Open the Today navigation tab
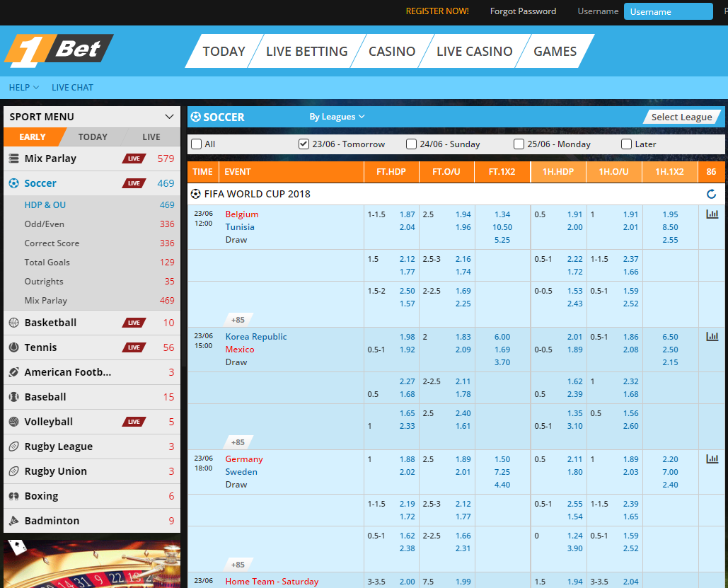The height and width of the screenshot is (588, 728). pos(224,51)
